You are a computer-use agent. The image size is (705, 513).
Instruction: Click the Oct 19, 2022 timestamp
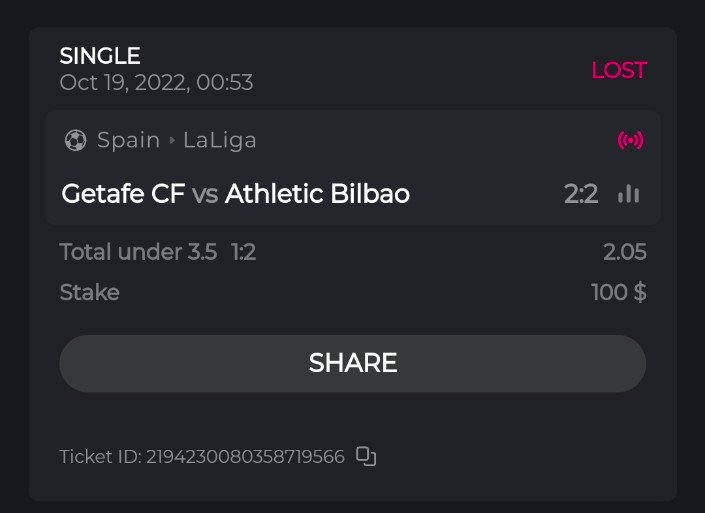point(156,82)
